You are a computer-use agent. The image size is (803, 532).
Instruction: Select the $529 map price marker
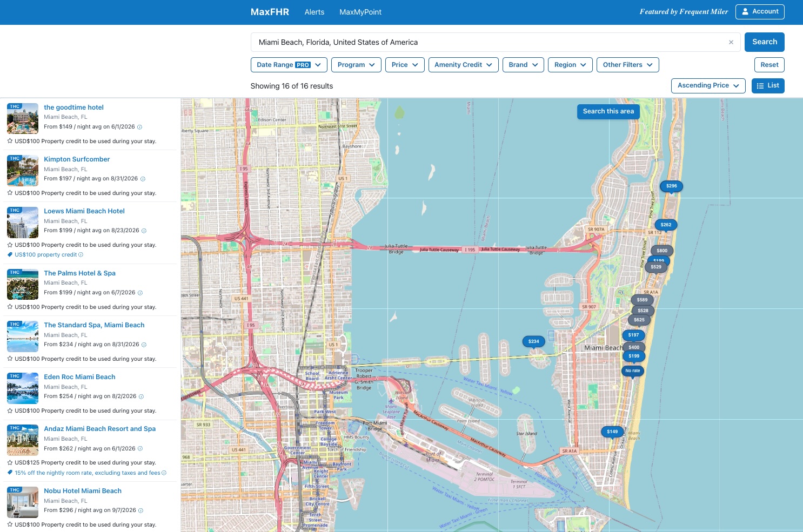[656, 267]
